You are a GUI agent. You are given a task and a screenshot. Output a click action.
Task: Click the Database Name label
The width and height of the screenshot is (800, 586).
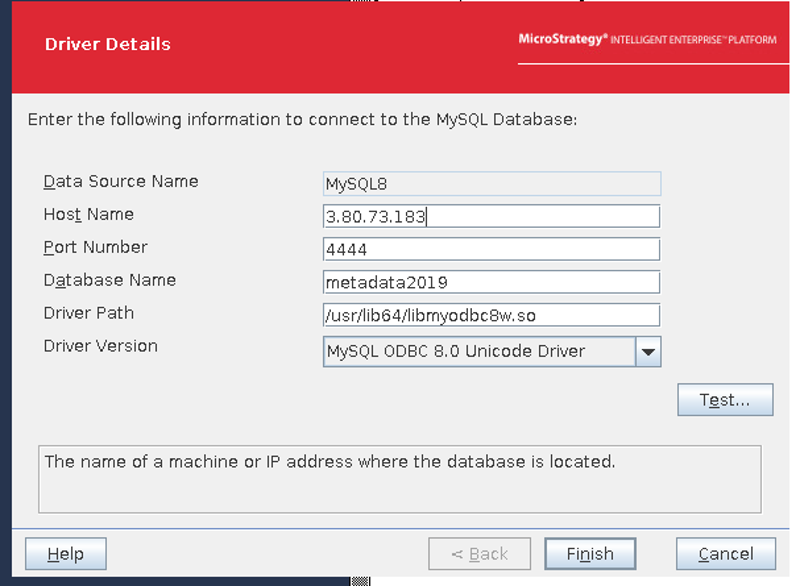(106, 280)
